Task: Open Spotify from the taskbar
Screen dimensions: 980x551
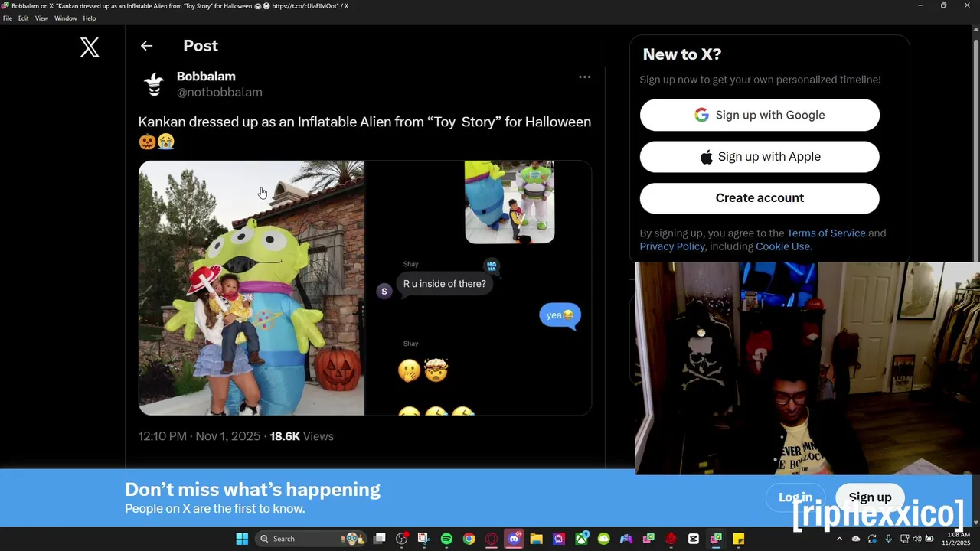Action: point(446,539)
